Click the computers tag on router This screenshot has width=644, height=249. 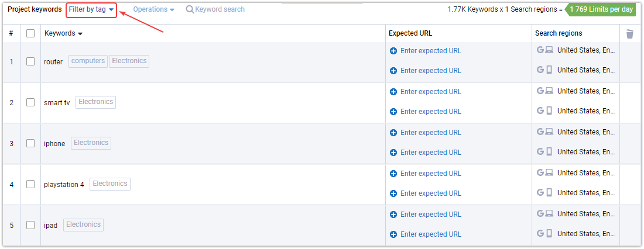(x=88, y=61)
